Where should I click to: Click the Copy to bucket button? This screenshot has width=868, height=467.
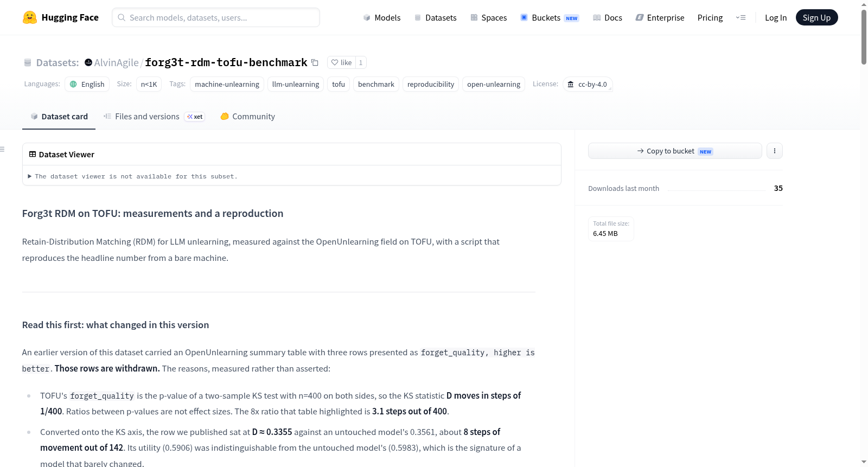point(675,151)
